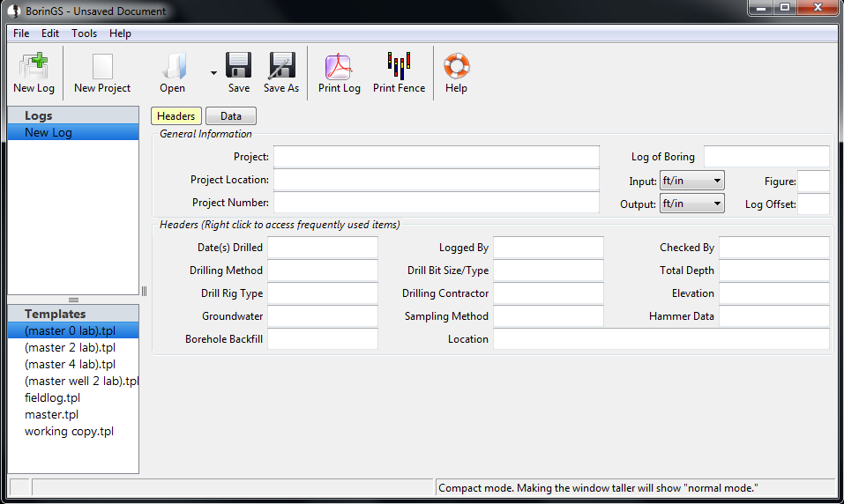Screen dimensions: 844x504
Task: Click the Logs panel header
Action: click(x=73, y=115)
